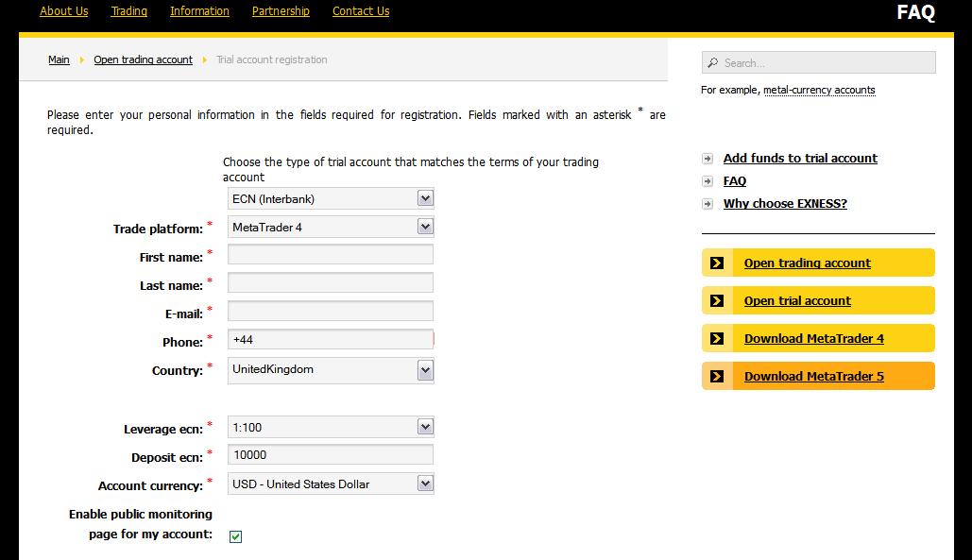Screen dimensions: 972x560
Task: Click the FAQ heading in the top bar
Action: (915, 12)
